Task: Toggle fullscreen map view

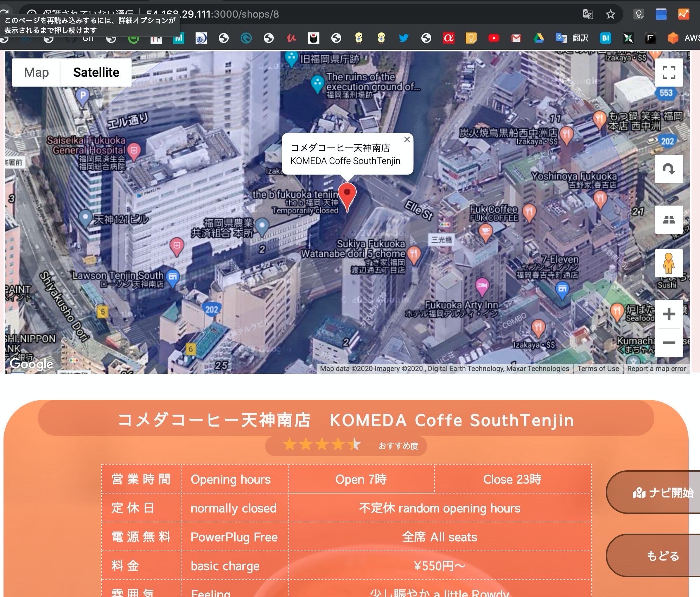Action: tap(668, 73)
